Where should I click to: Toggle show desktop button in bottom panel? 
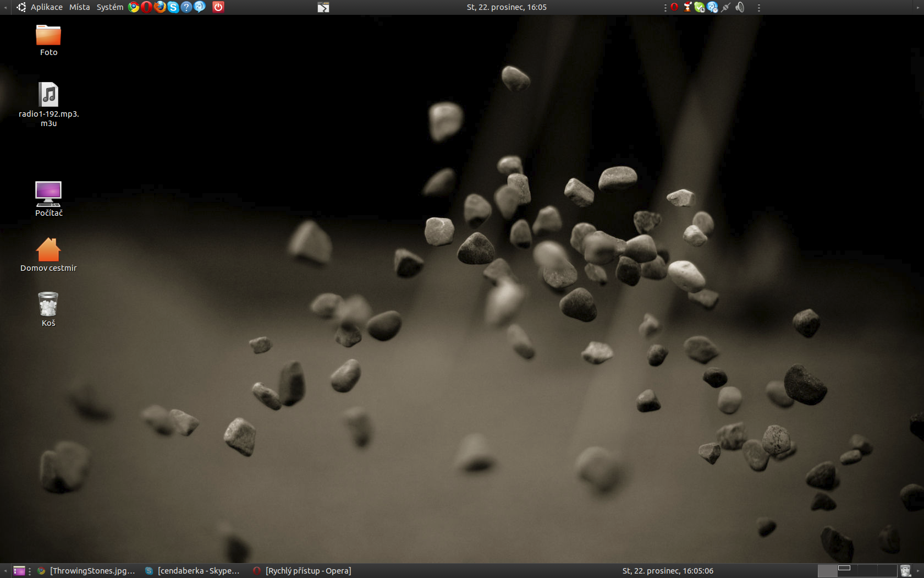19,571
